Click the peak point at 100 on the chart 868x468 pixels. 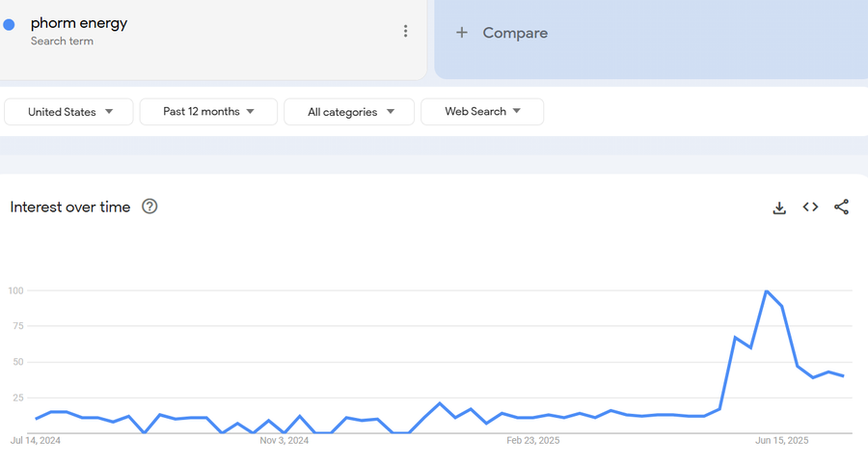pyautogui.click(x=766, y=290)
